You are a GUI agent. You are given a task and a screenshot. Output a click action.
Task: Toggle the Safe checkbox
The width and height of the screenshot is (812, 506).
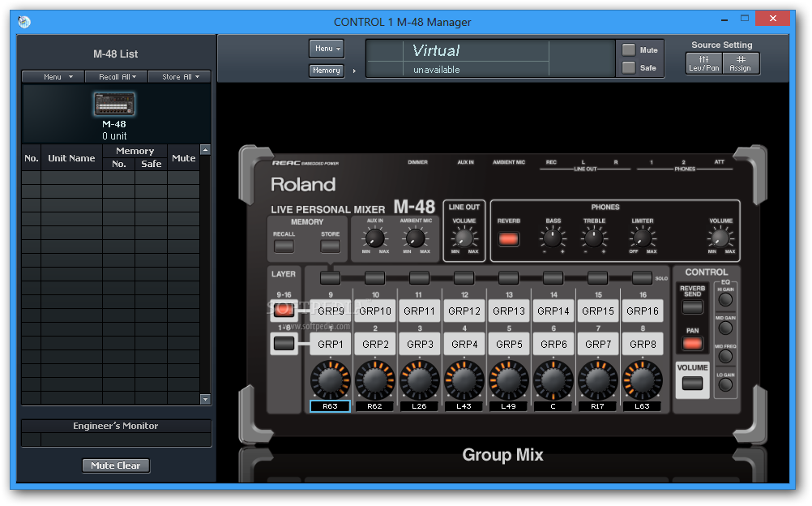click(629, 67)
